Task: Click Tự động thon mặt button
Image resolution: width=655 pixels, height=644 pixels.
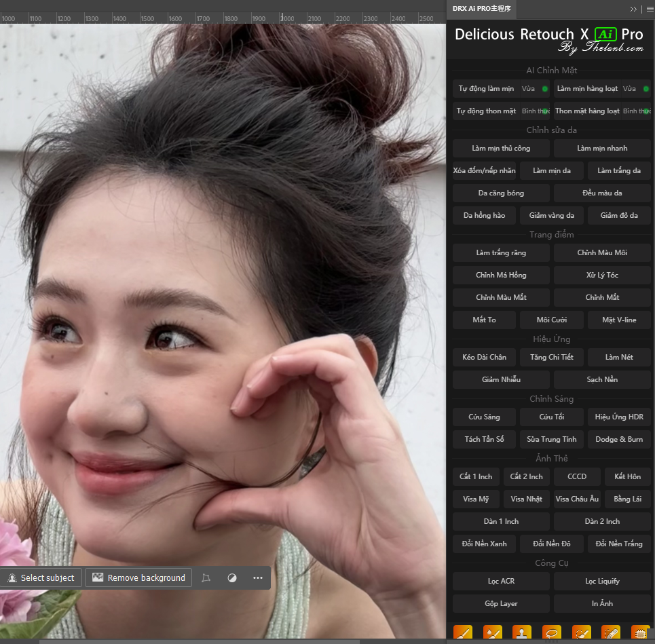Action: (x=486, y=111)
